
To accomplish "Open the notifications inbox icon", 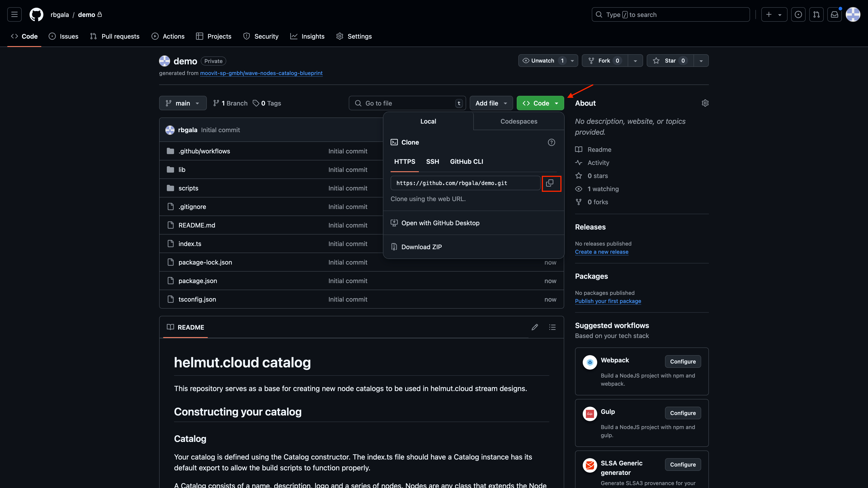I will (834, 14).
